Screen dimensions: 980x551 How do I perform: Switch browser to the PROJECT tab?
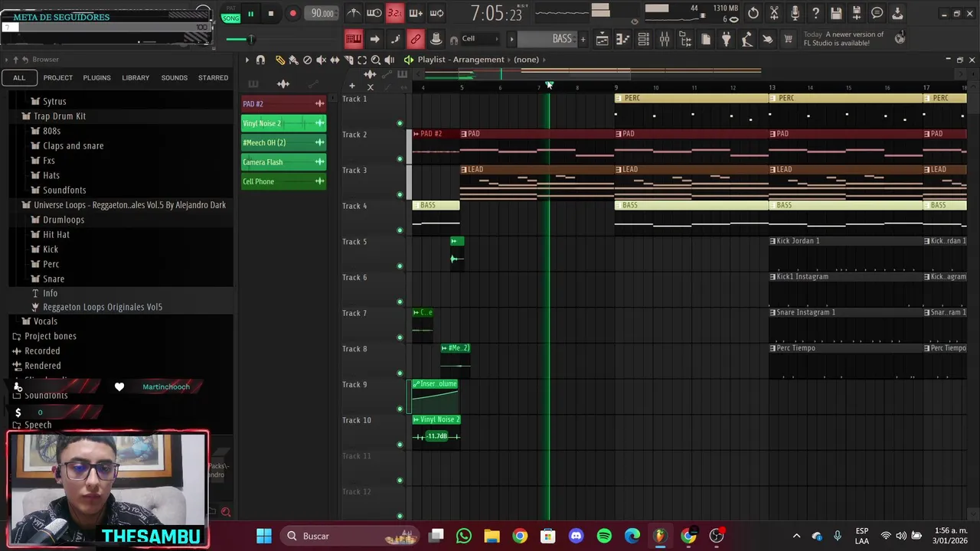tap(58, 77)
